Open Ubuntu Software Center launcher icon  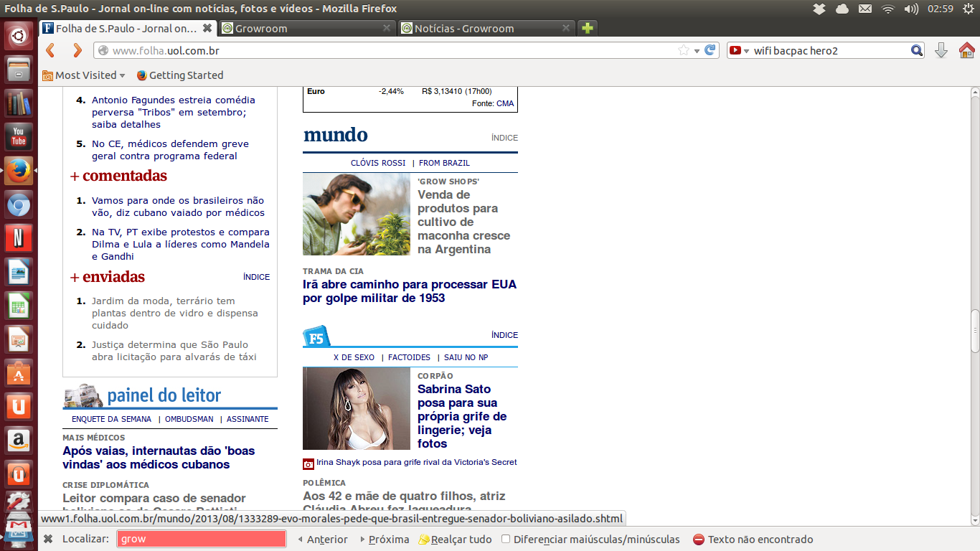pos(19,373)
